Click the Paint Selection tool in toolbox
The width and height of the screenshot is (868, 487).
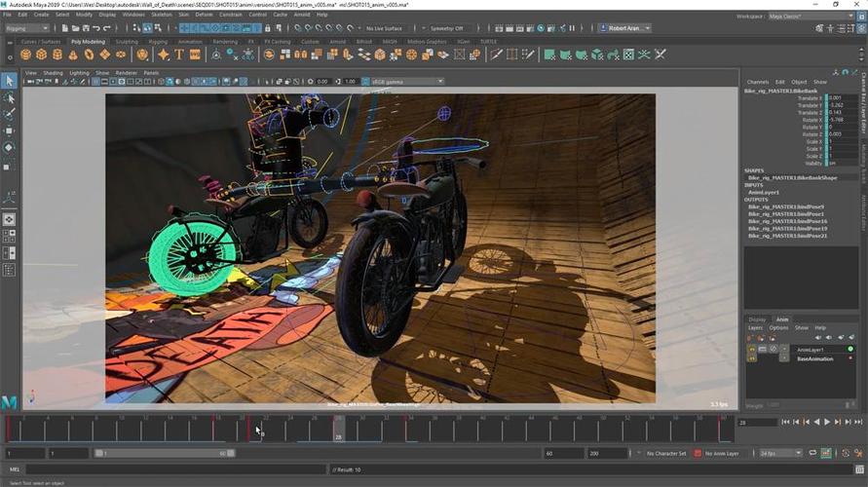click(9, 115)
